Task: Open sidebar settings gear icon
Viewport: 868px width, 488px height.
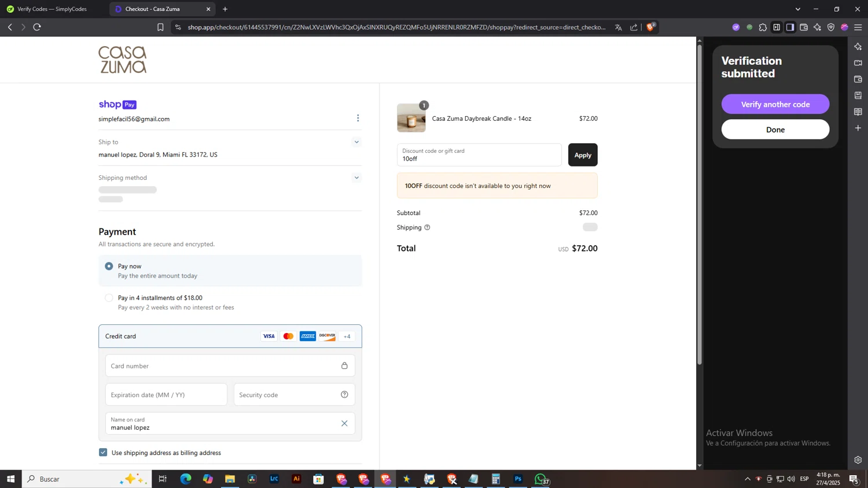Action: [x=858, y=460]
